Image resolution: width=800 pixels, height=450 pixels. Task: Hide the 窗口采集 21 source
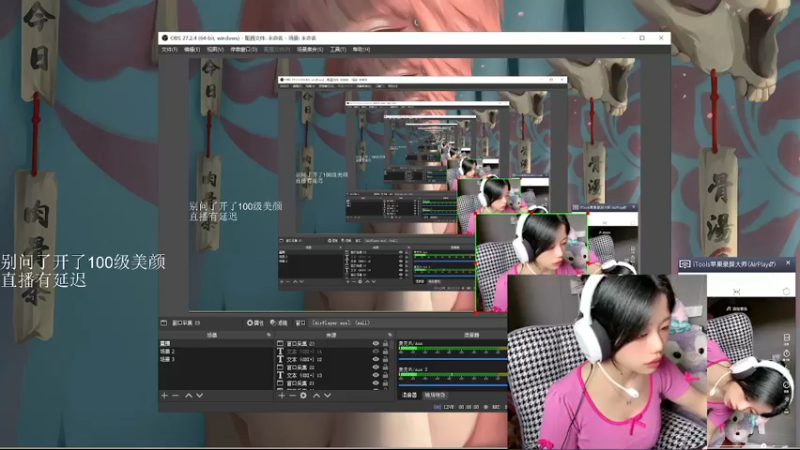pyautogui.click(x=376, y=383)
